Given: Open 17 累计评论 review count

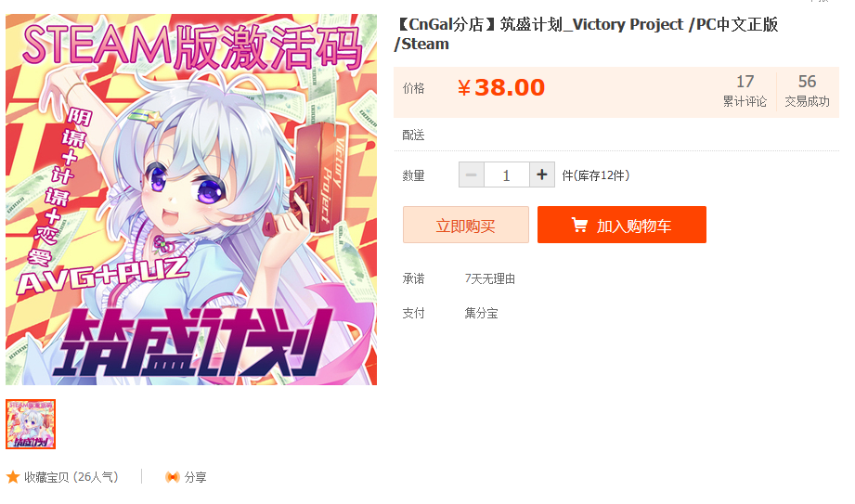Looking at the screenshot, I should coord(745,91).
